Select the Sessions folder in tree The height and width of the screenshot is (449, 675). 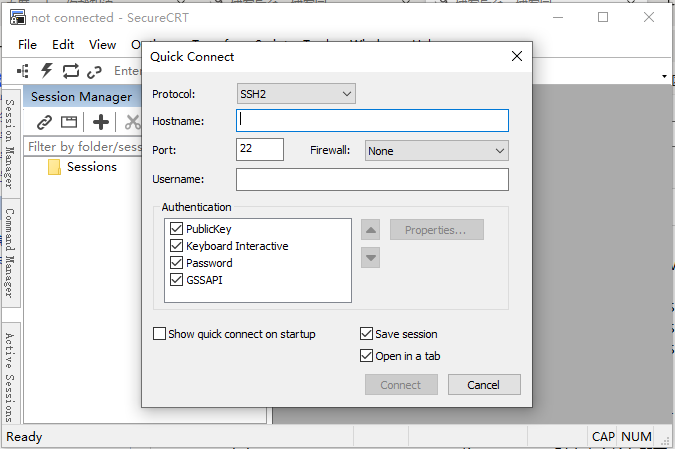91,167
